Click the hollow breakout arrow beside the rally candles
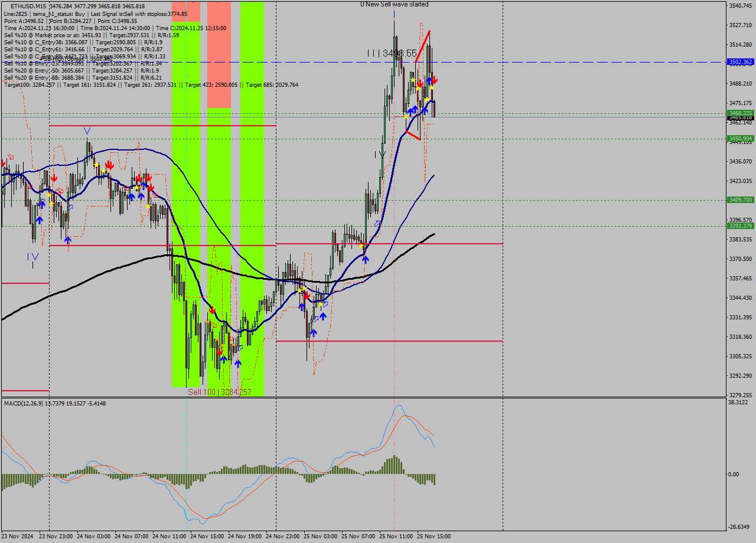 coord(324,304)
